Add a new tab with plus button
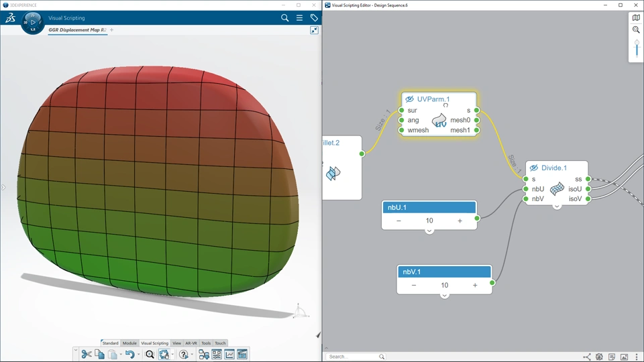 112,30
